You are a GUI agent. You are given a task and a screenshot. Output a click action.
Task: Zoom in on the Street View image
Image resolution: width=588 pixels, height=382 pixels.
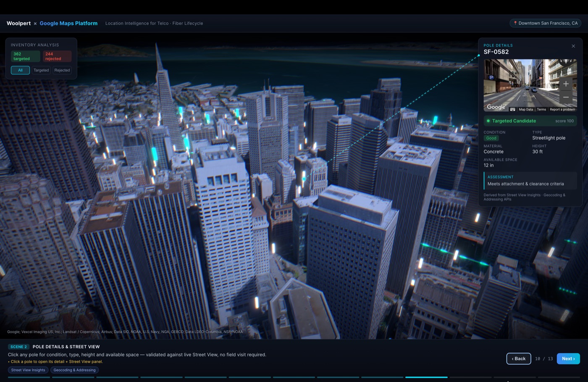click(x=566, y=84)
